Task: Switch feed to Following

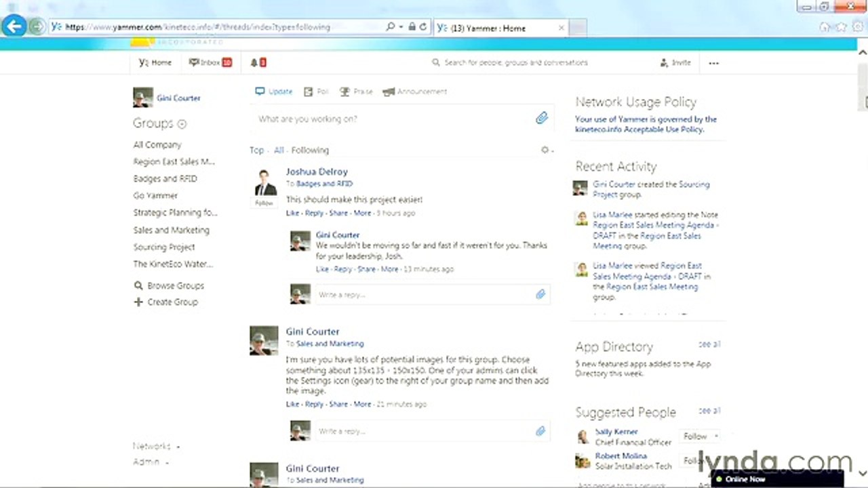Action: [x=310, y=150]
